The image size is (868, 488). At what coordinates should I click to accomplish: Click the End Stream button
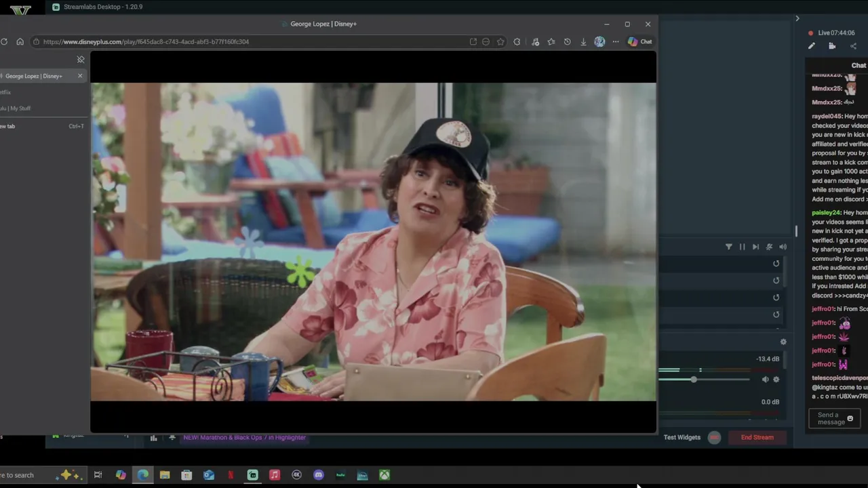[x=757, y=437]
